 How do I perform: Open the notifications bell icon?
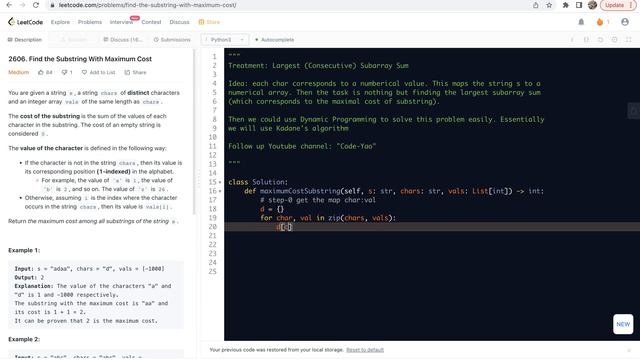581,22
